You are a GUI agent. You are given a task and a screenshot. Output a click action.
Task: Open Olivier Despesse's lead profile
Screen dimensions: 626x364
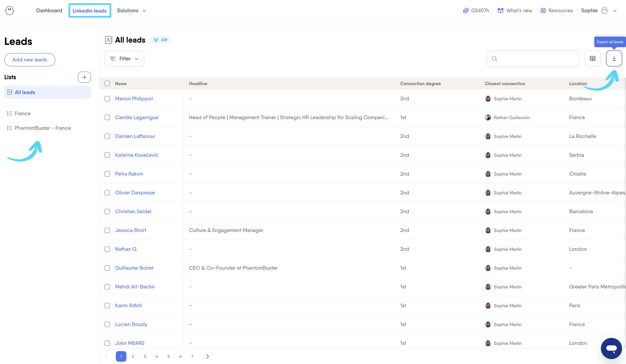(135, 193)
